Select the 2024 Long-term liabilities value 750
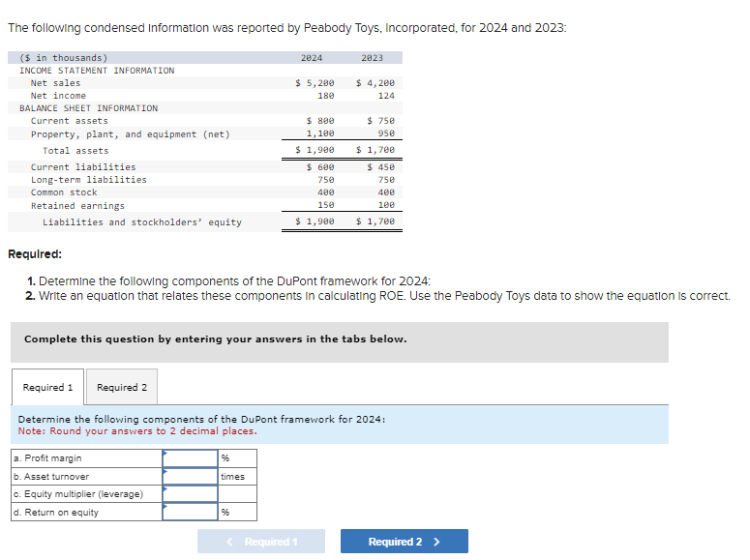 coord(326,180)
